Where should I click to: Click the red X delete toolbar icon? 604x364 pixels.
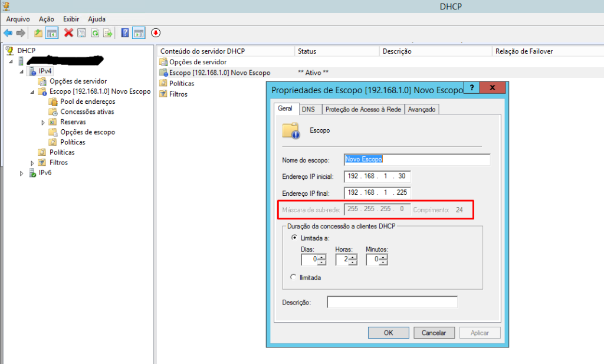(68, 33)
